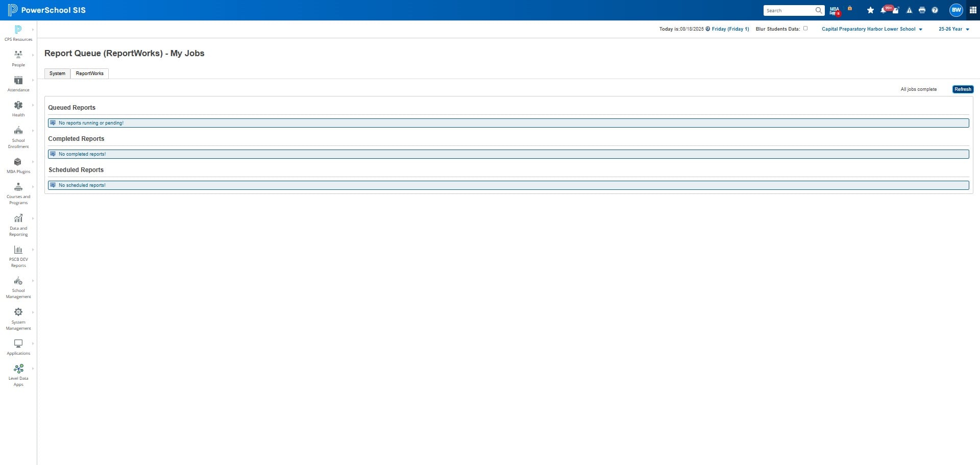The height and width of the screenshot is (465, 980).
Task: Switch to the System tab
Action: pyautogui.click(x=57, y=74)
